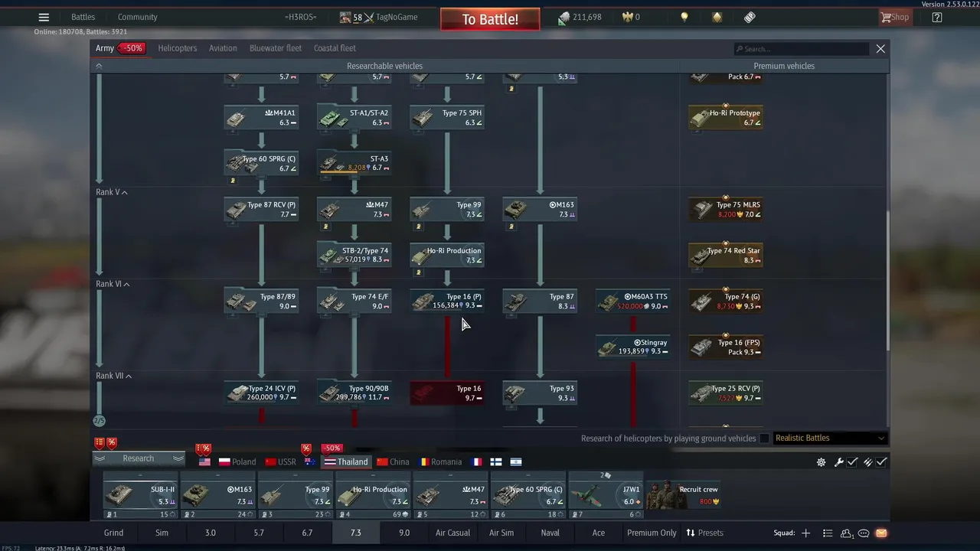Select the USSR nation
Screen dimensions: 980x551
(x=280, y=462)
